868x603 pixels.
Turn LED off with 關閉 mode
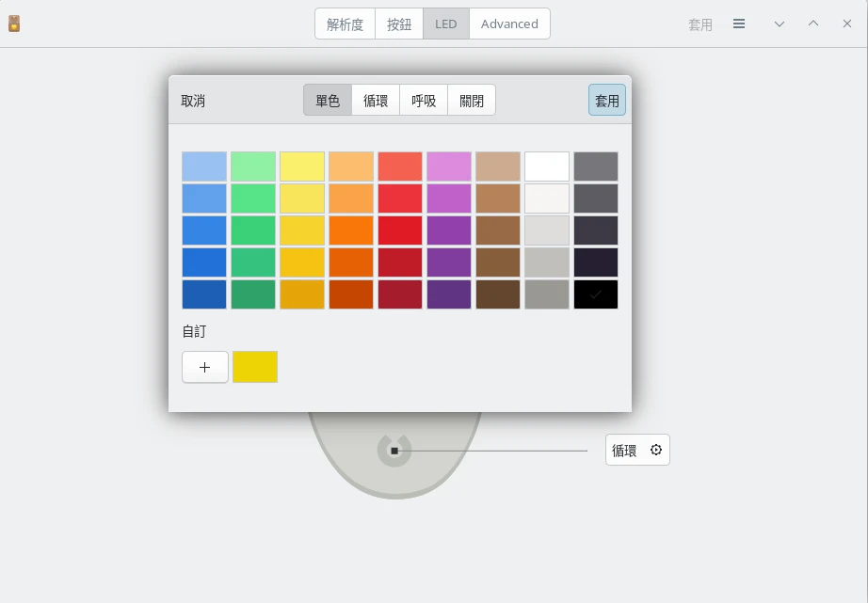[472, 101]
